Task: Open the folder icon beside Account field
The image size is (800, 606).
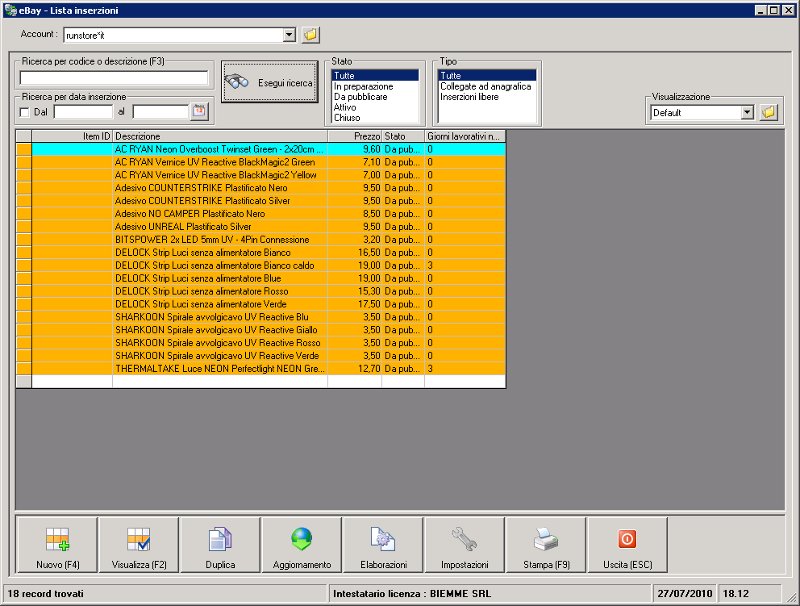Action: pyautogui.click(x=310, y=35)
